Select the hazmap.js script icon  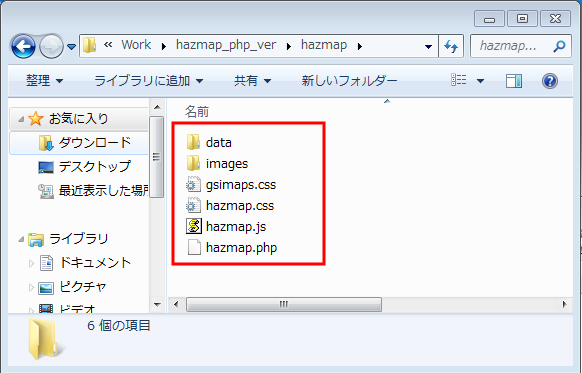point(193,226)
